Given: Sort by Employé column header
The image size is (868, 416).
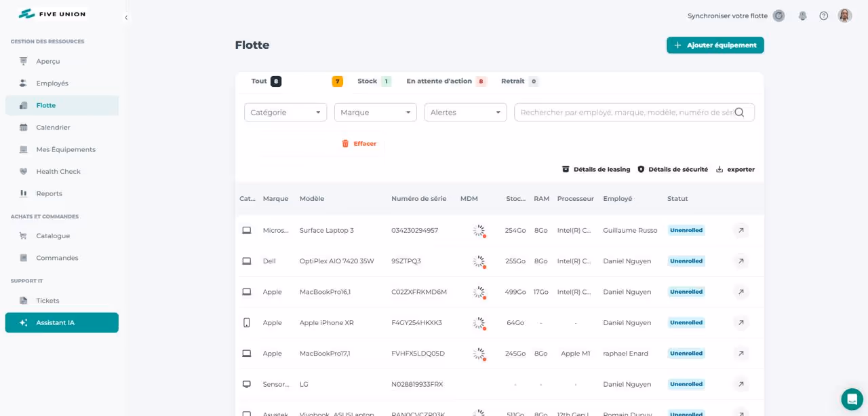Looking at the screenshot, I should click(x=618, y=199).
